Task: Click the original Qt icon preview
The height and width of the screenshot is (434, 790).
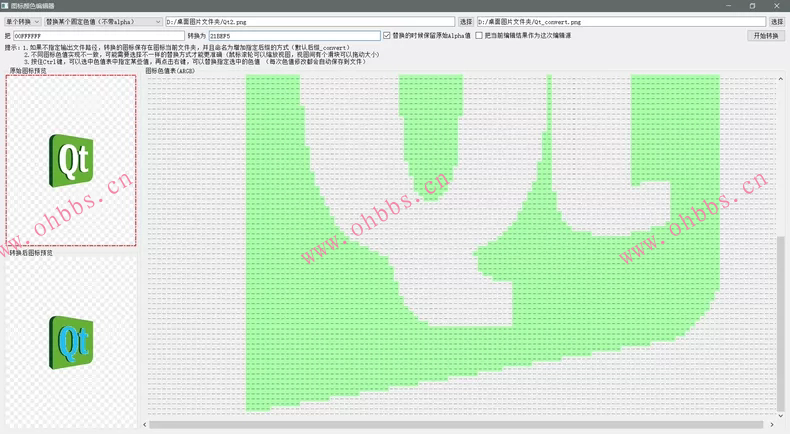Action: 71,160
